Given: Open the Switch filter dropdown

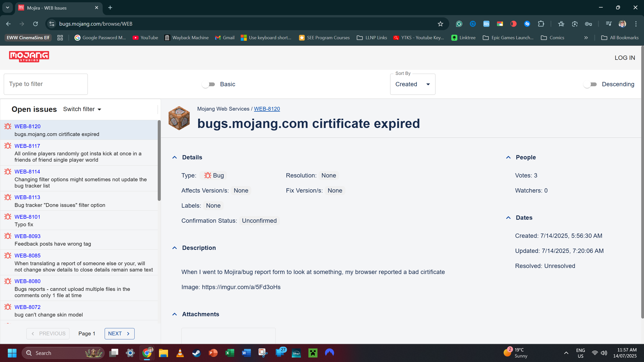Looking at the screenshot, I should 82,109.
